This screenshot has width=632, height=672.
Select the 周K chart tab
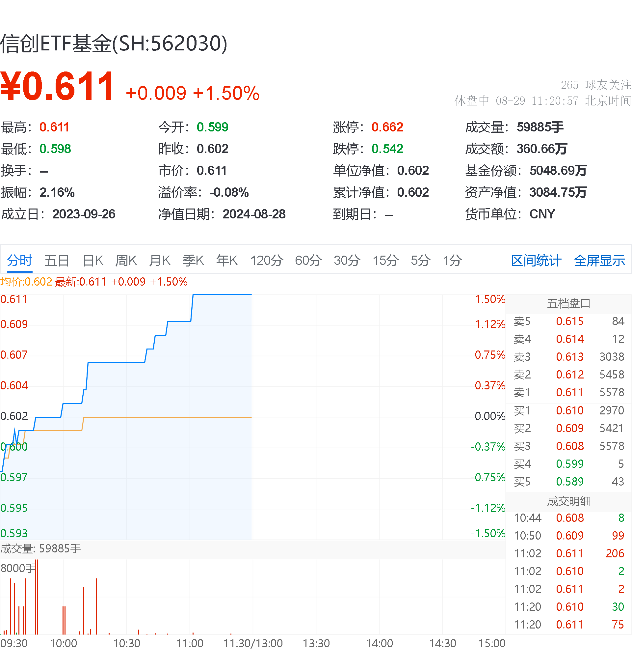click(x=126, y=261)
